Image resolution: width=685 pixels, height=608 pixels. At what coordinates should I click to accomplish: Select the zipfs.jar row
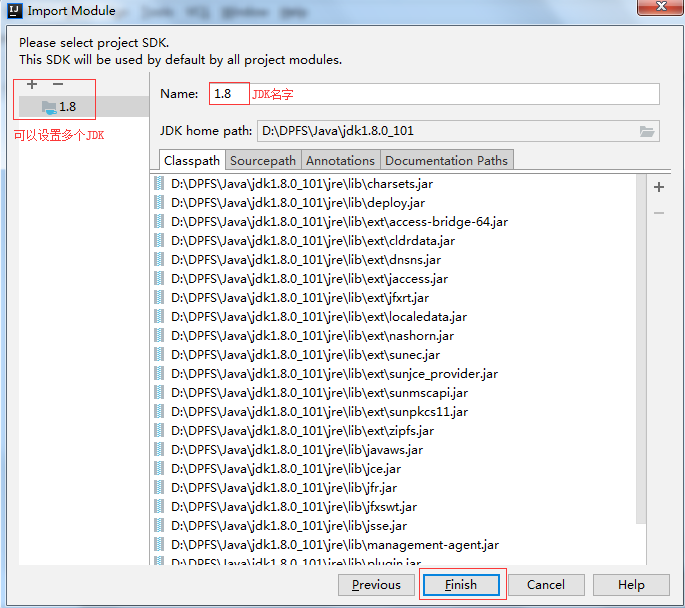393,431
